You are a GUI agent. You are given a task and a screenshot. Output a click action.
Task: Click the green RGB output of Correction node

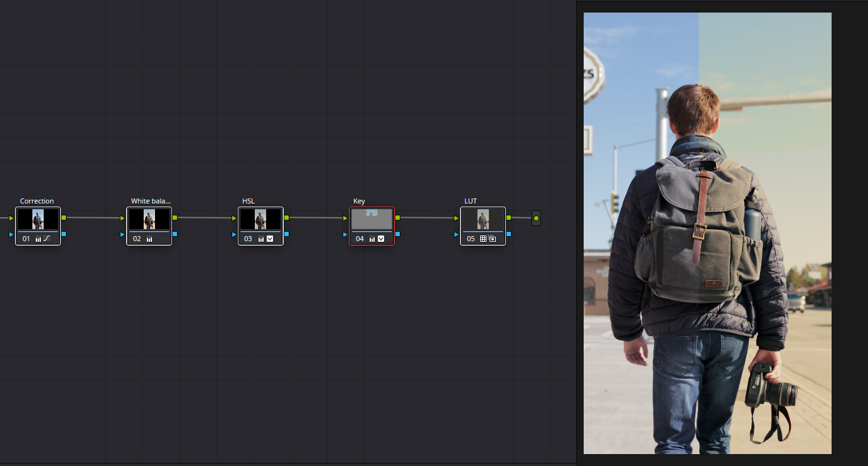coord(64,217)
